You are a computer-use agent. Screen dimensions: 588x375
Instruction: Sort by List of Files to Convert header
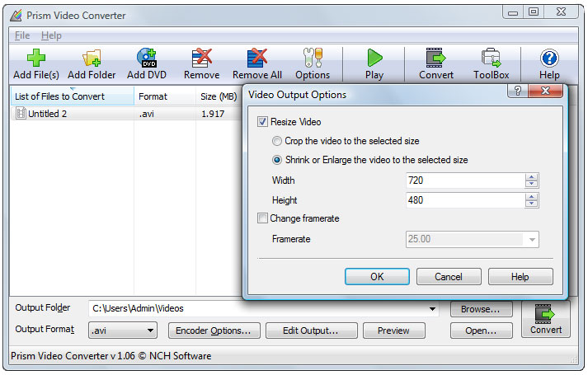coord(72,96)
